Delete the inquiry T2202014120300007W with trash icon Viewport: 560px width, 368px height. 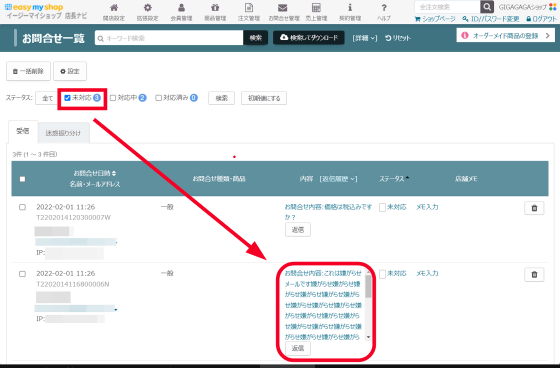pos(534,208)
